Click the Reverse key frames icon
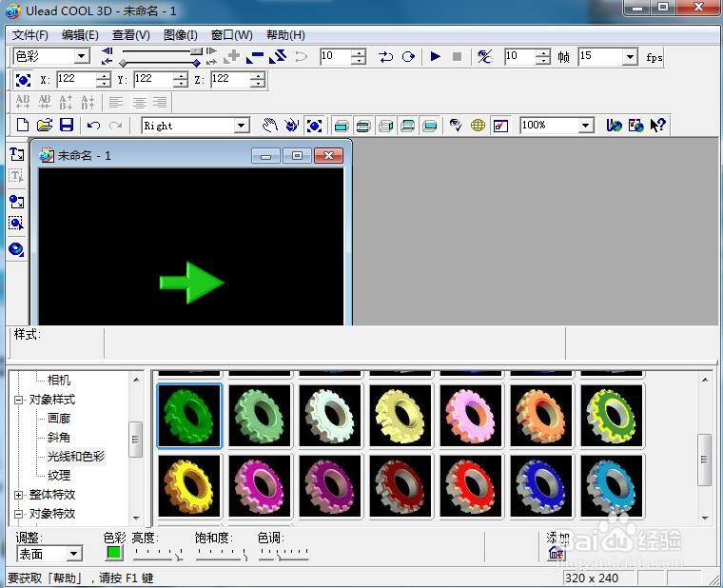Screen dimensions: 723x588 click(x=278, y=57)
